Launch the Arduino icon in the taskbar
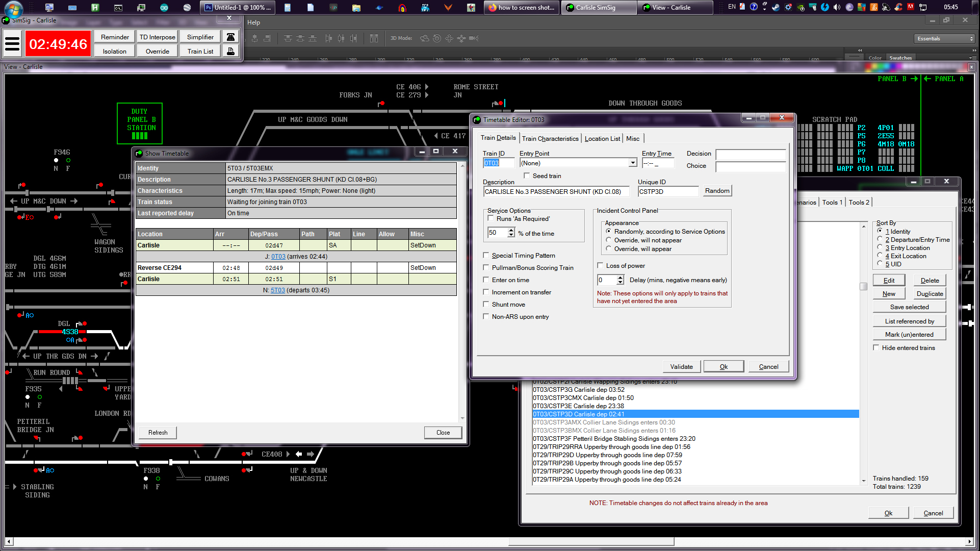The height and width of the screenshot is (551, 980). coord(164,8)
